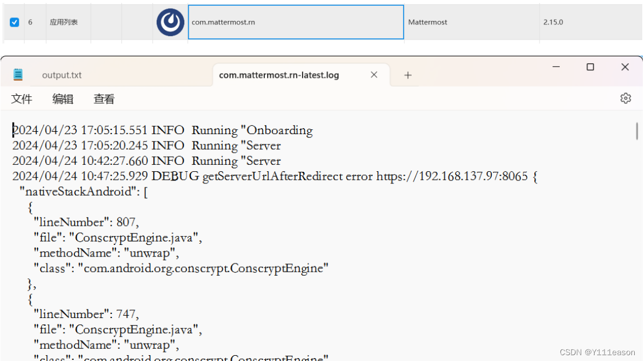Click the Notepad vertical scrollbar thumb
The width and height of the screenshot is (644, 361).
636,131
